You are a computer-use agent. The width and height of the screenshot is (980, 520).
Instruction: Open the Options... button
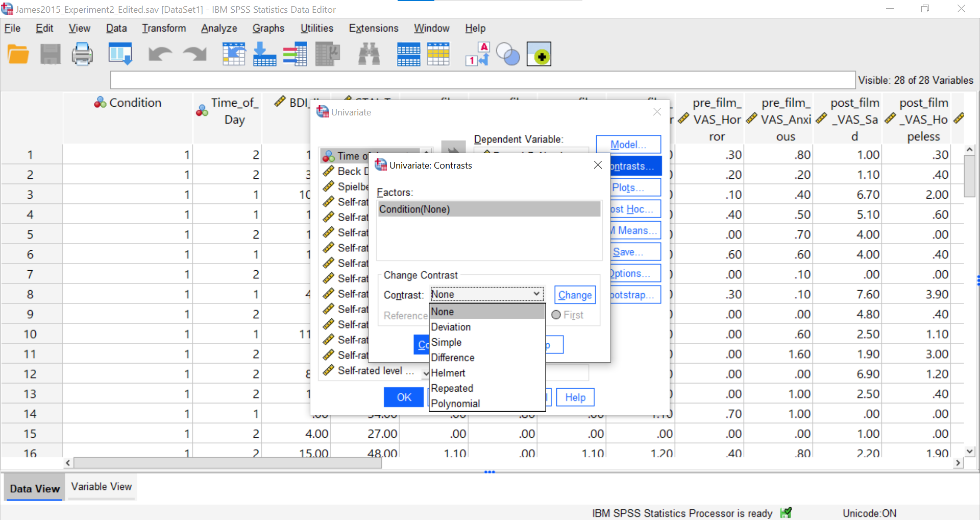pos(635,273)
